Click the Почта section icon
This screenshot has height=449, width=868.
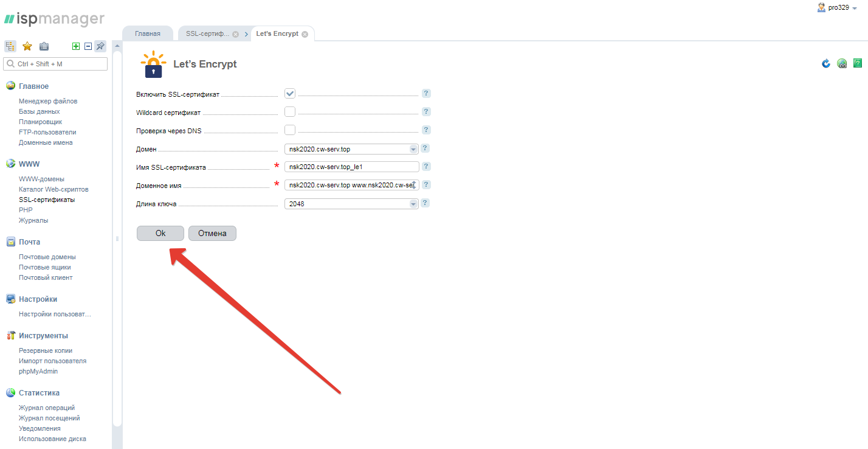[x=10, y=242]
